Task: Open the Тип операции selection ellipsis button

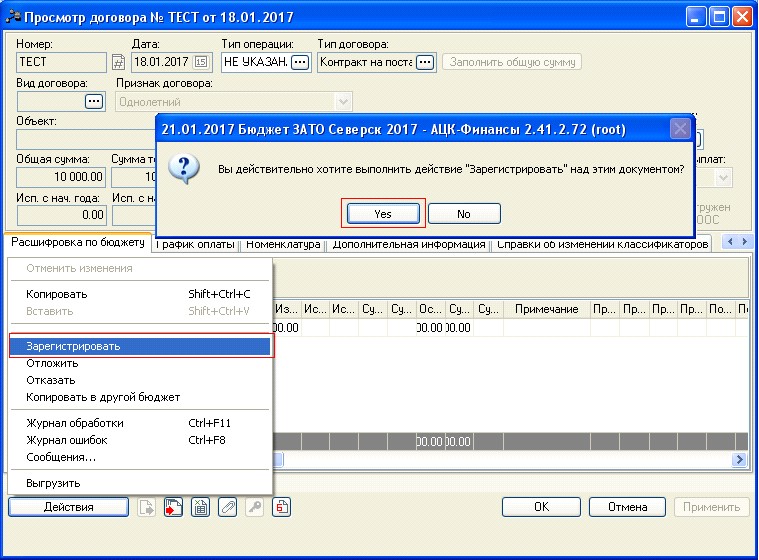Action: click(x=301, y=63)
